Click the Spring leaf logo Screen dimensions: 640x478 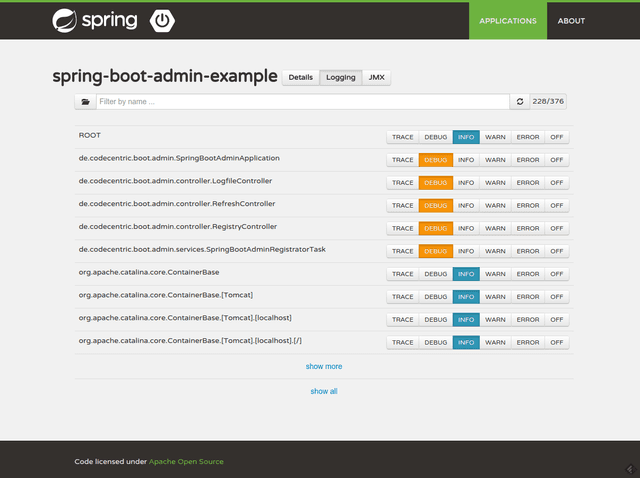tap(66, 20)
